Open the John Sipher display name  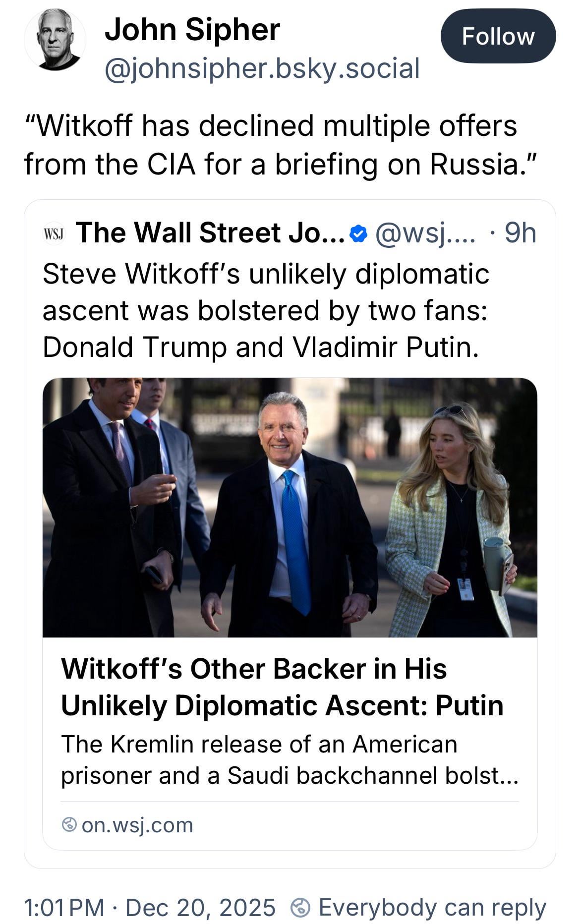pos(192,29)
